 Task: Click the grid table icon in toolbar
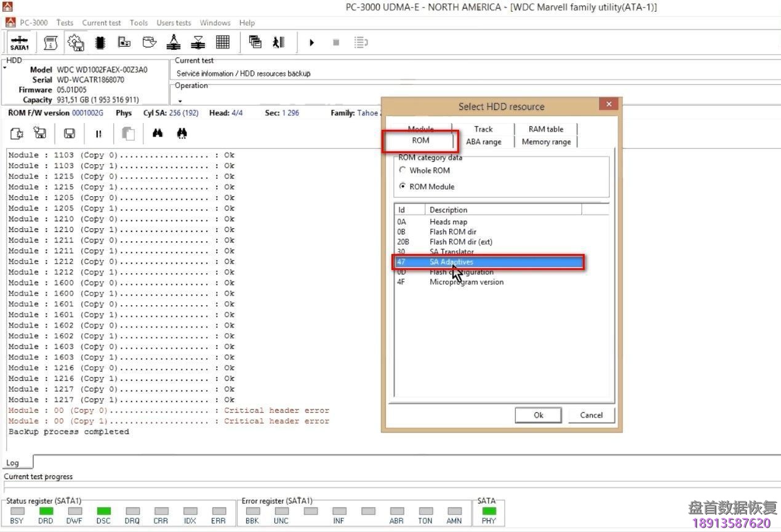[x=223, y=42]
